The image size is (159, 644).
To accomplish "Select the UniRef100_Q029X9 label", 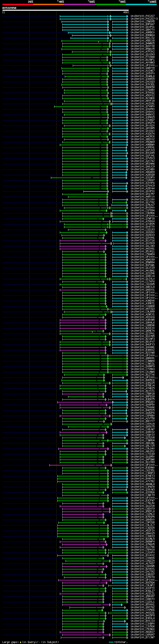I will 143,243.
